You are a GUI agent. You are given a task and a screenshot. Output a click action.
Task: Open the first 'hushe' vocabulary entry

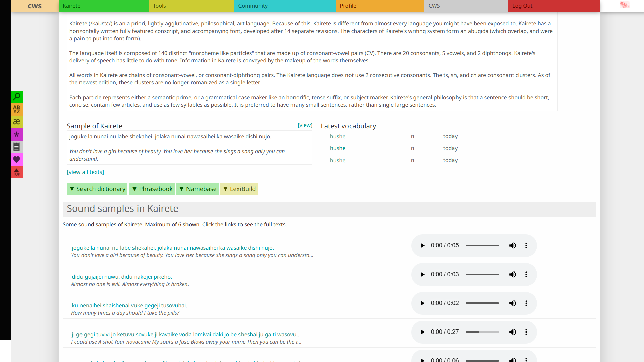coord(338,136)
